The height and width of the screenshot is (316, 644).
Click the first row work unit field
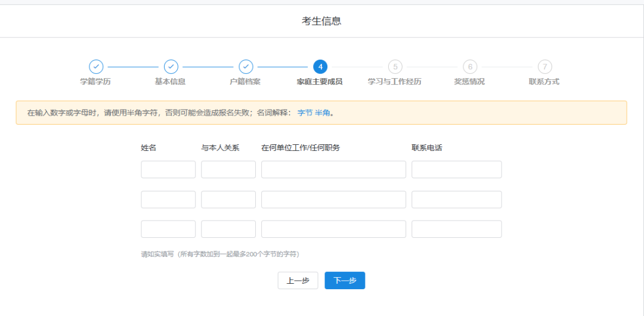(x=333, y=169)
